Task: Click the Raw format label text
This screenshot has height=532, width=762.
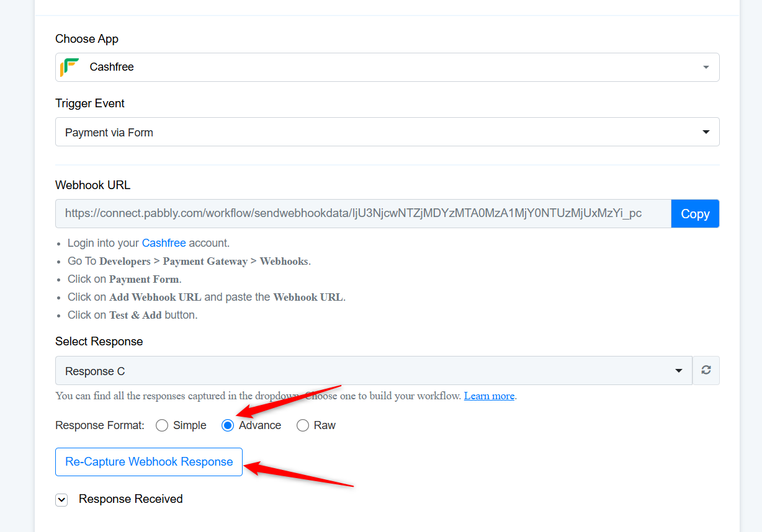Action: point(325,425)
